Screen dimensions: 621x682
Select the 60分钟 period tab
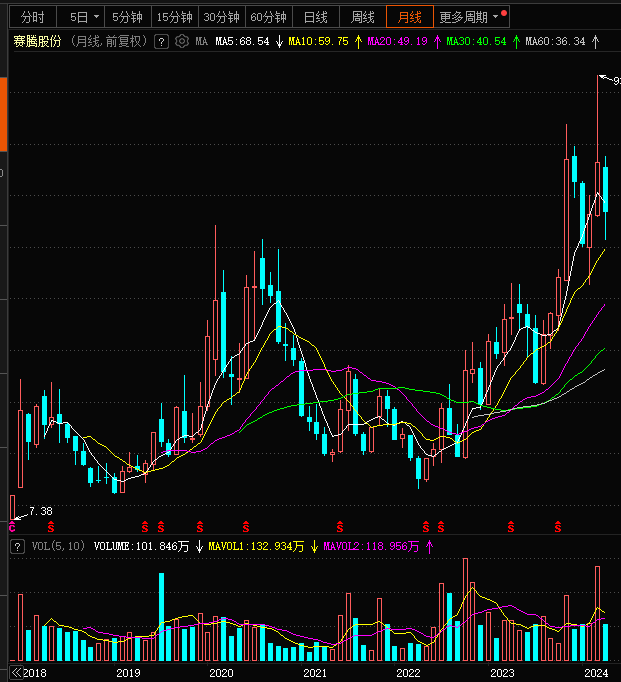click(x=268, y=17)
